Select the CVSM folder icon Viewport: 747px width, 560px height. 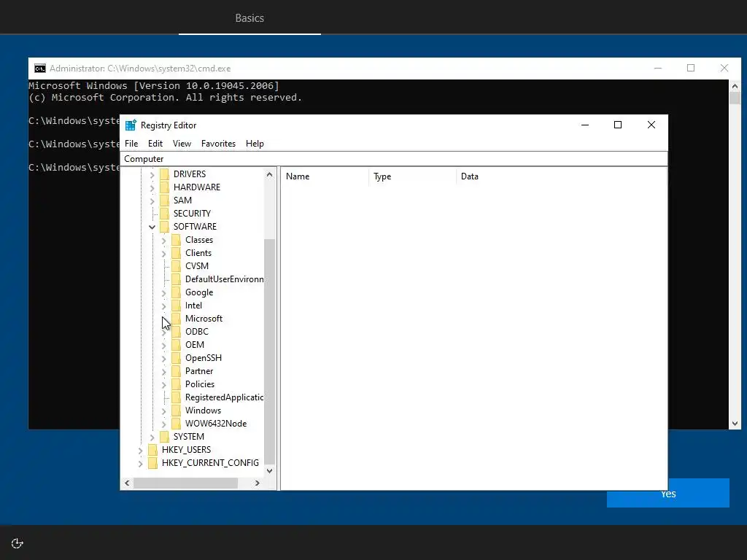point(177,265)
